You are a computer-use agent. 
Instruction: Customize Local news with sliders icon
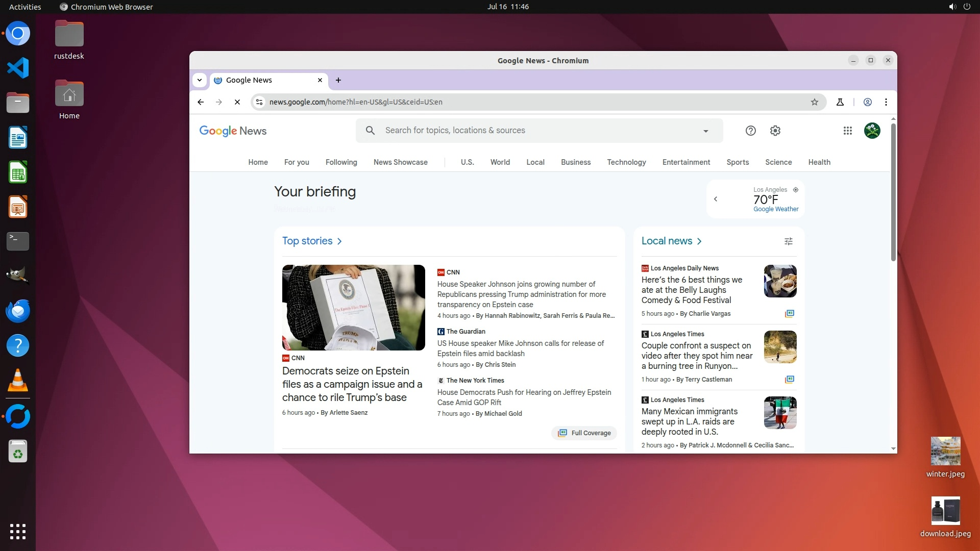pyautogui.click(x=788, y=241)
